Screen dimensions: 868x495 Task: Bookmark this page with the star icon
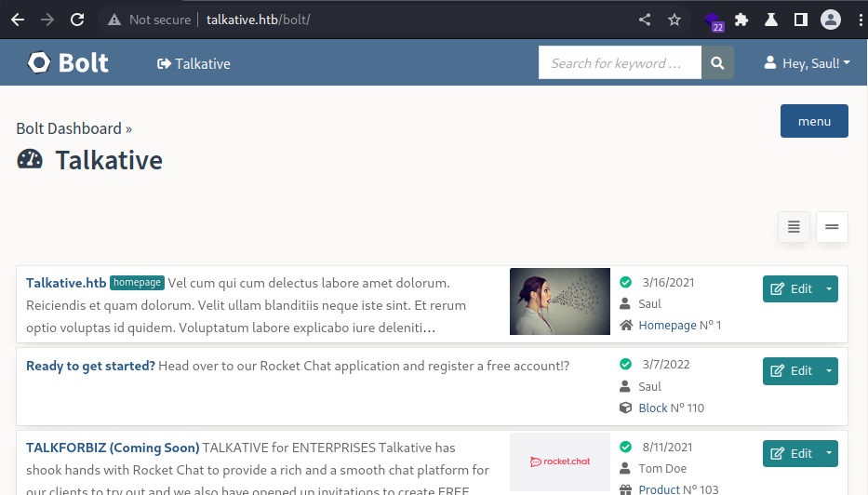(674, 20)
